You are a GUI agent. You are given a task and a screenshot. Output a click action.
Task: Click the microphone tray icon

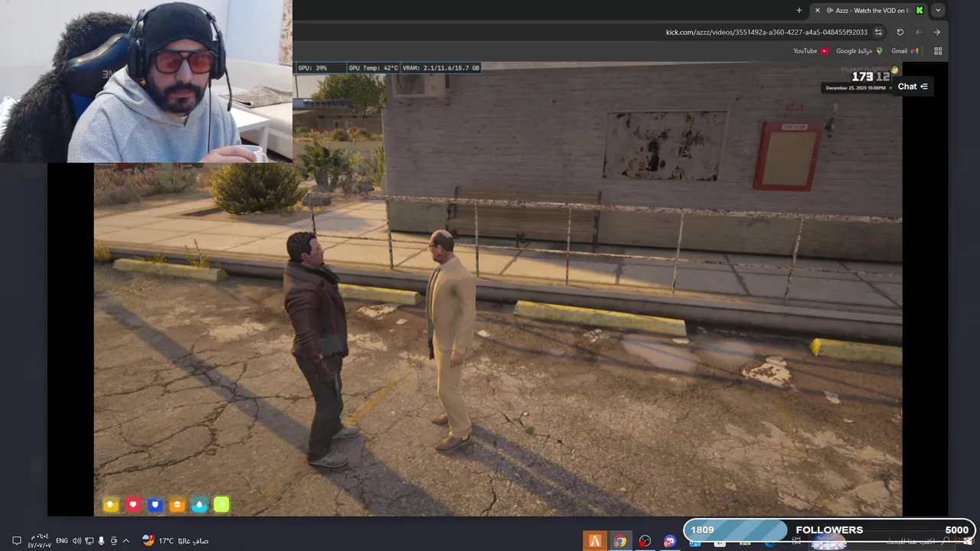[x=101, y=540]
